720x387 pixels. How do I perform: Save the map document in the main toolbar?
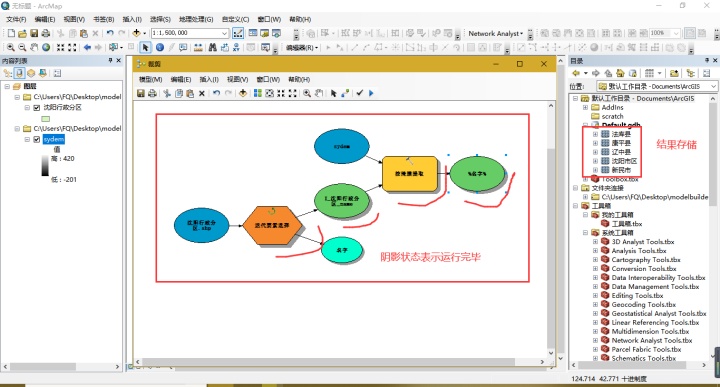(34, 33)
